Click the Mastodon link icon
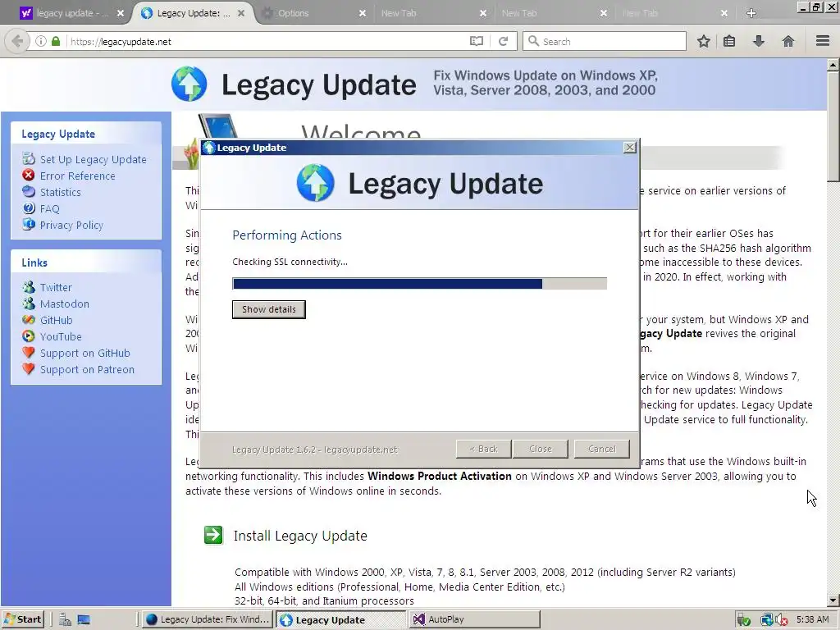840x630 pixels. pyautogui.click(x=29, y=304)
